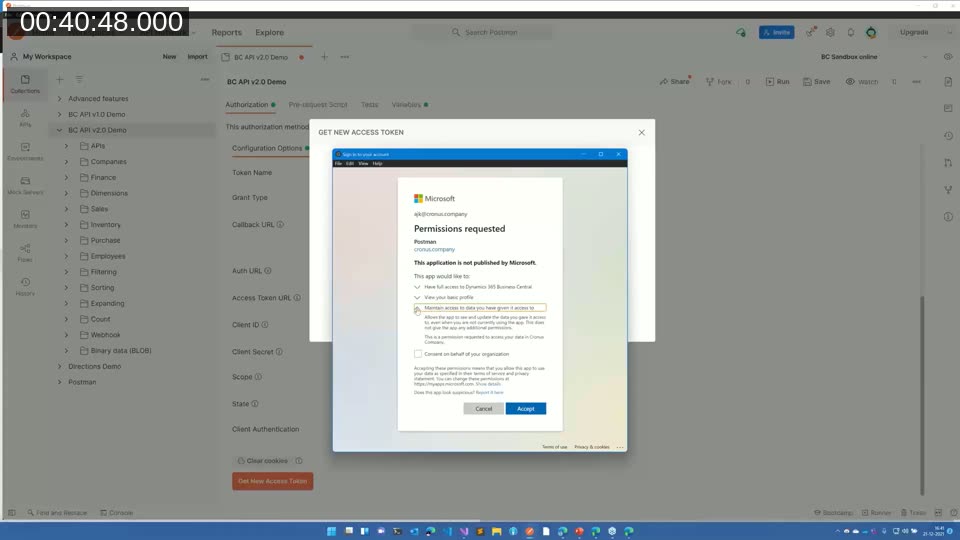Screen dimensions: 960x540
Task: Click the Import button
Action: tap(197, 57)
